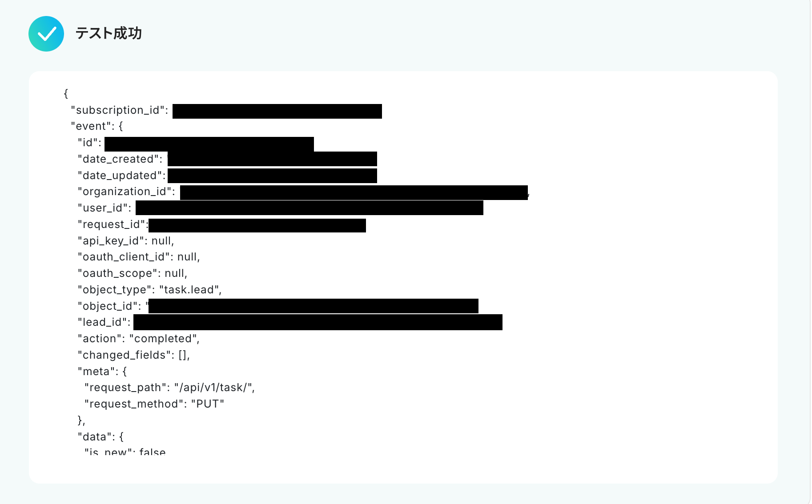
Task: Click the changed_fields empty array line
Action: coord(134,355)
